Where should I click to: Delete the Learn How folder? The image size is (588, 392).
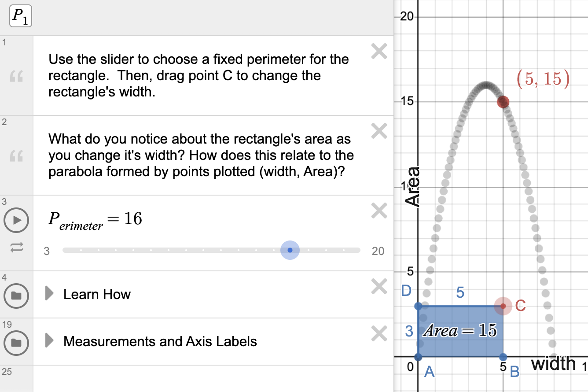[379, 287]
